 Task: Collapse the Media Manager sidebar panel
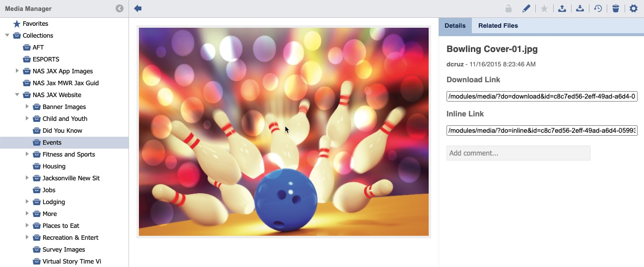tap(119, 8)
